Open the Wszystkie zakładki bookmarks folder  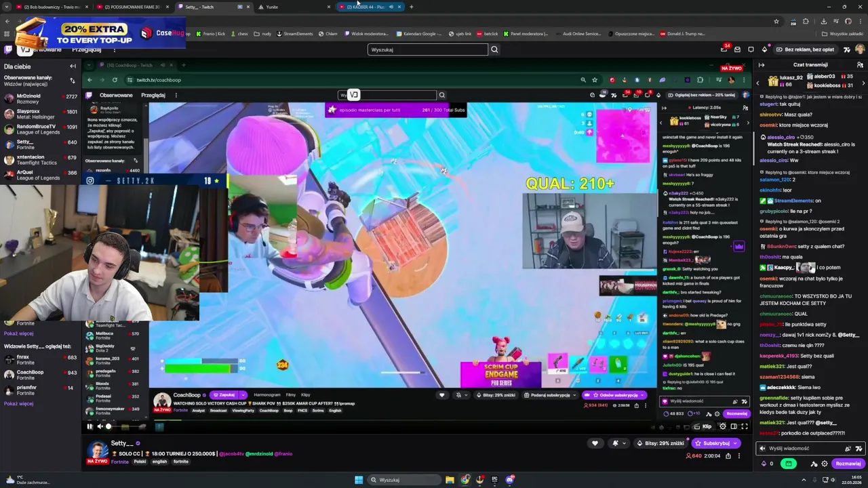[x=844, y=33]
